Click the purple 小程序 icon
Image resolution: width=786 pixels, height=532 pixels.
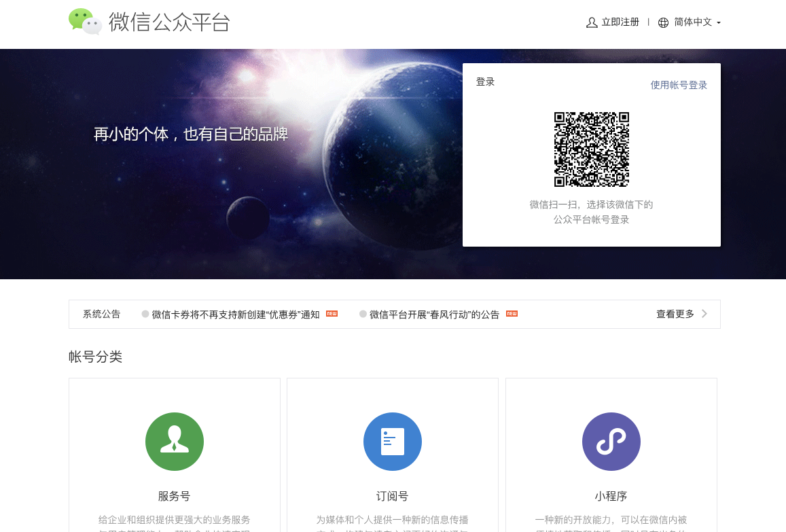(x=611, y=442)
